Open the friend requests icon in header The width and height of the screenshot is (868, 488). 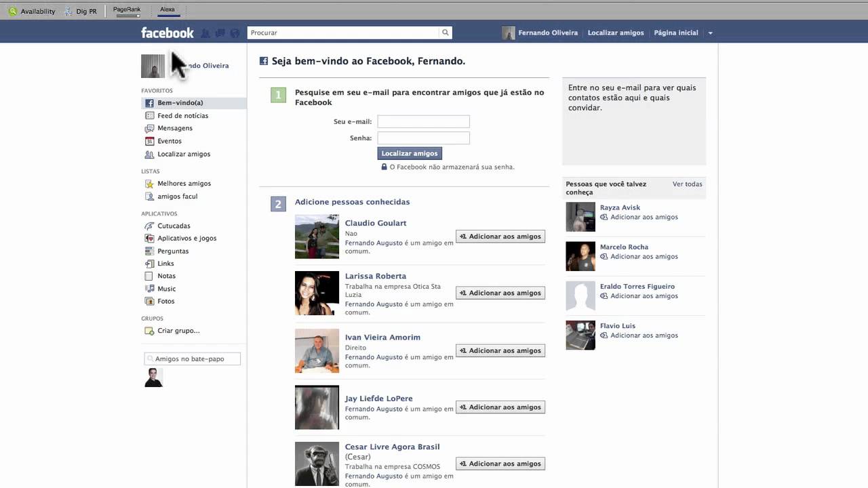[x=205, y=33]
